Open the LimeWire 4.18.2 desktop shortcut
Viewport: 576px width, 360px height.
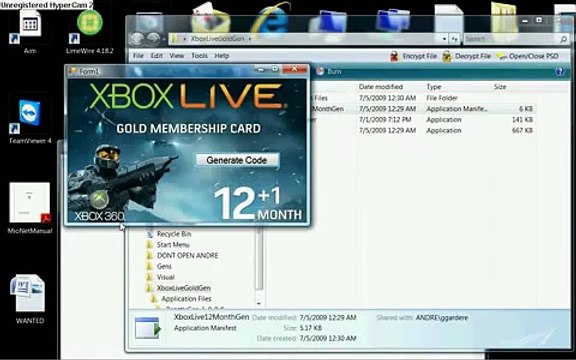90,30
